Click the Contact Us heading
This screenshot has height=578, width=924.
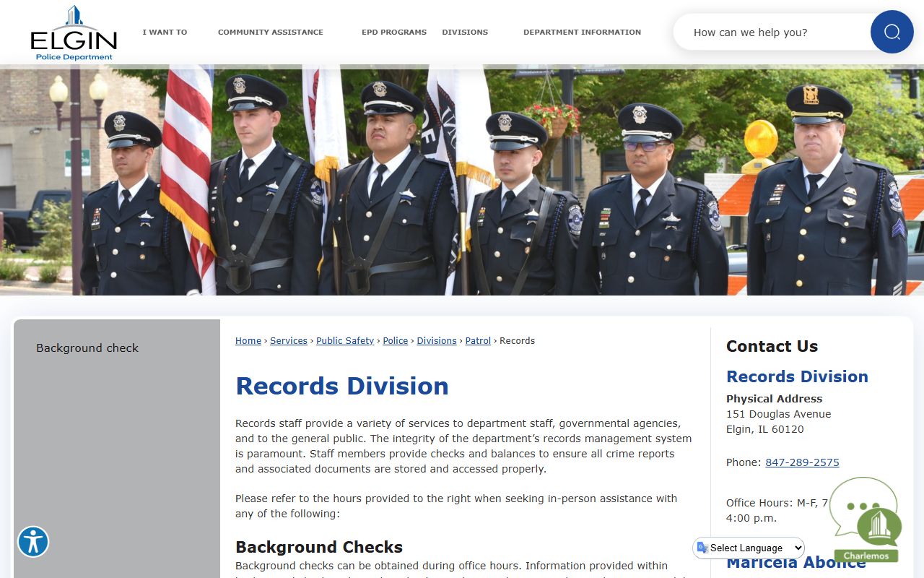[772, 346]
